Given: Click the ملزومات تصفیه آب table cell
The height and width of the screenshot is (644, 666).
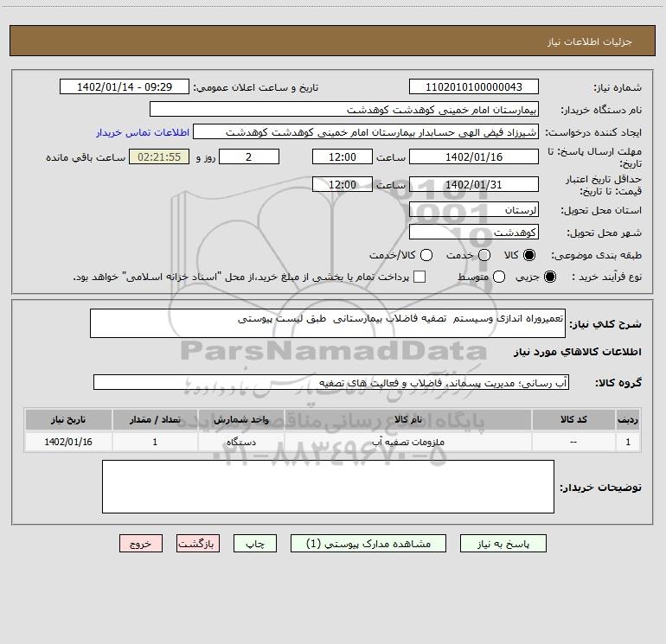Looking at the screenshot, I should (x=407, y=443).
